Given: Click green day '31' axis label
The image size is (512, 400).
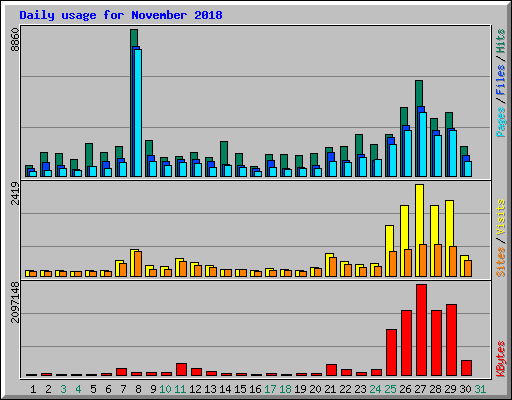Looking at the screenshot, I should point(480,389).
